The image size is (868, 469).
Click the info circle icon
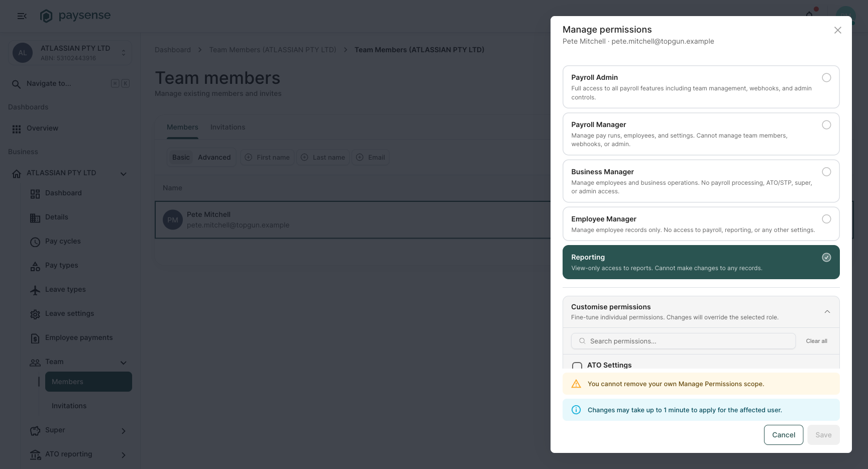576,410
